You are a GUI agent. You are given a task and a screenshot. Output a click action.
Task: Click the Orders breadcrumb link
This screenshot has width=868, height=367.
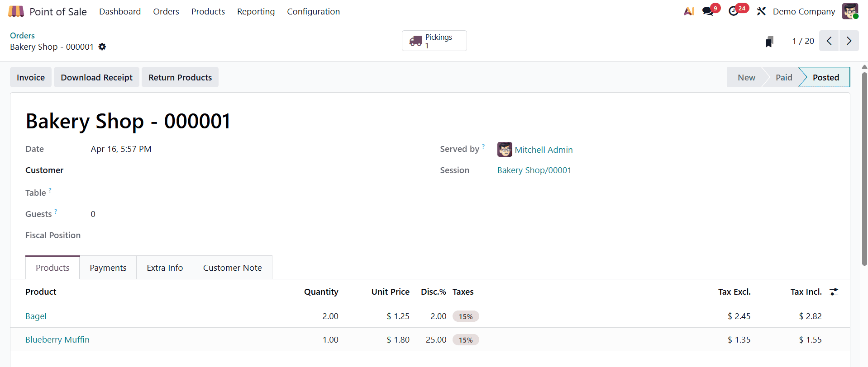(x=22, y=35)
